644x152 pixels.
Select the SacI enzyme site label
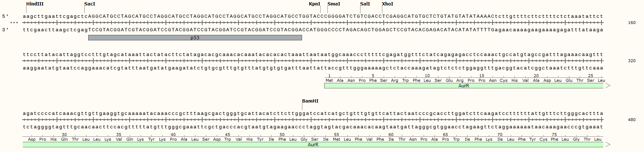90,4
